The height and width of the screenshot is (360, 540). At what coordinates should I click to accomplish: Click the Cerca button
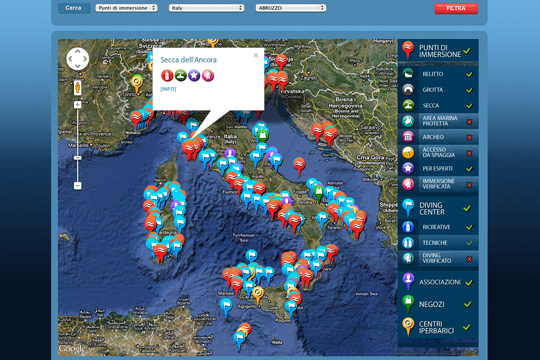point(74,8)
